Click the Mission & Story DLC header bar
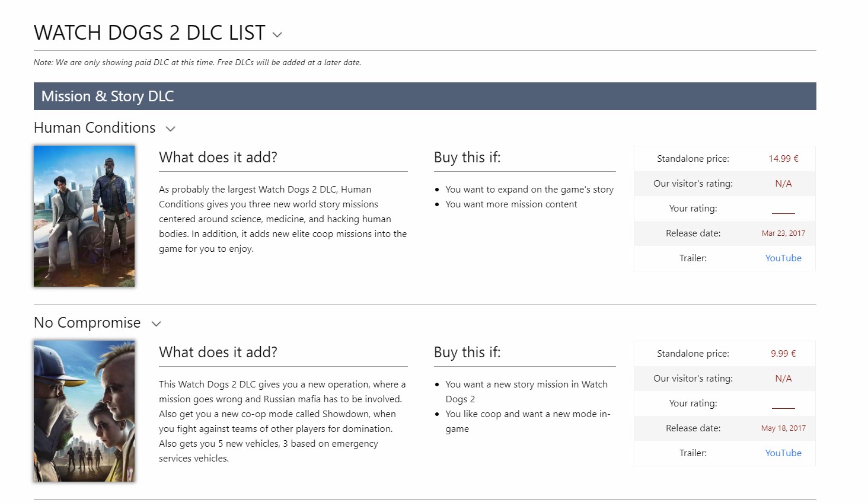The image size is (868, 503). [x=425, y=96]
